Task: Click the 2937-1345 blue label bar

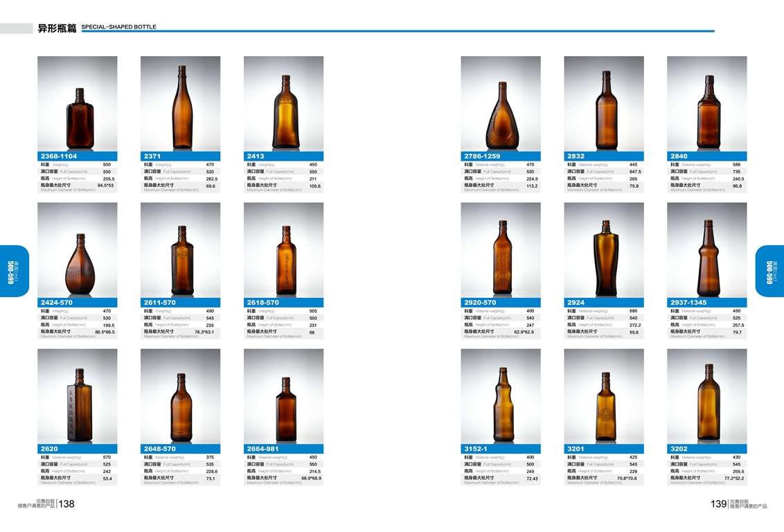Action: (x=707, y=303)
